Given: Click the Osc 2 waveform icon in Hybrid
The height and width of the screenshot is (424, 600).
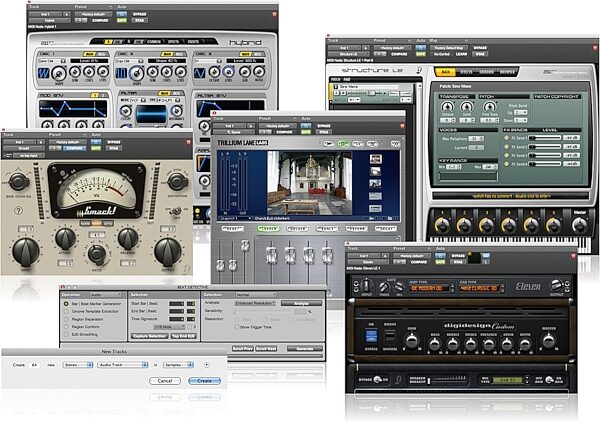Looking at the screenshot, I should coord(121,73).
